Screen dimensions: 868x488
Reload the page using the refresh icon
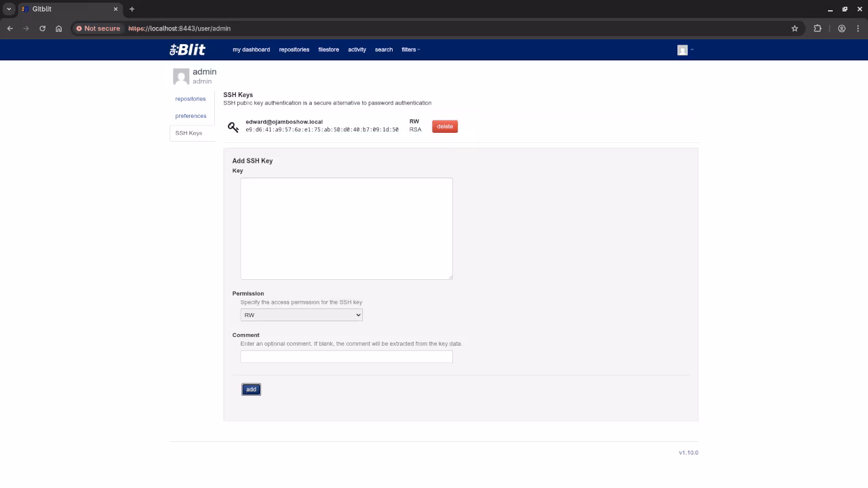coord(43,28)
